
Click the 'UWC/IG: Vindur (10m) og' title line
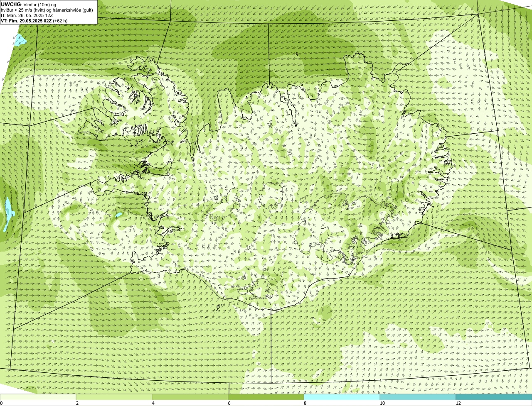click(x=29, y=4)
